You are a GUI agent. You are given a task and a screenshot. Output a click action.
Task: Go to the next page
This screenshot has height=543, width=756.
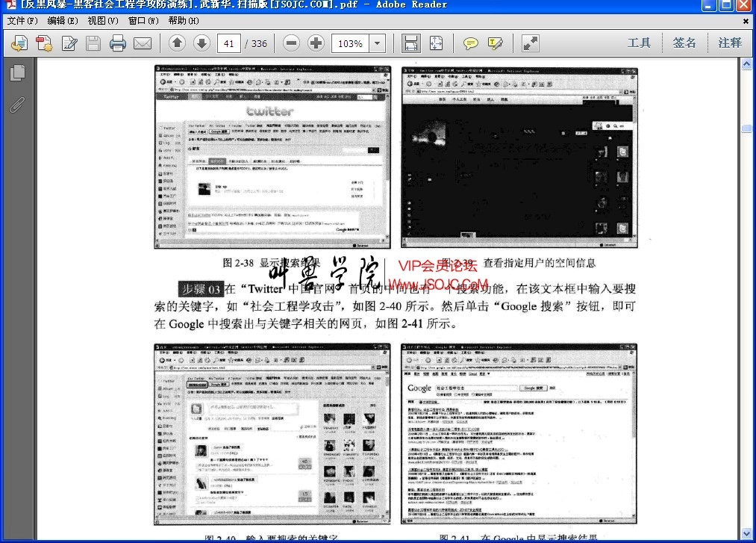[x=202, y=43]
